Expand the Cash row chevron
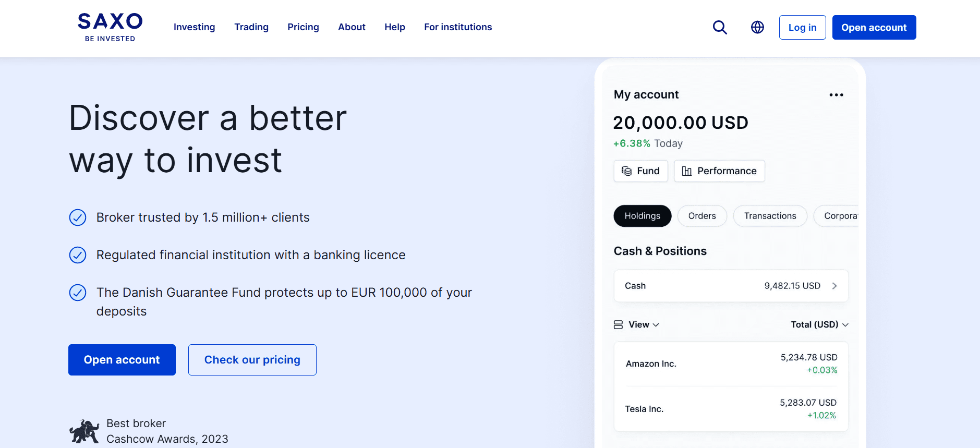 point(834,286)
